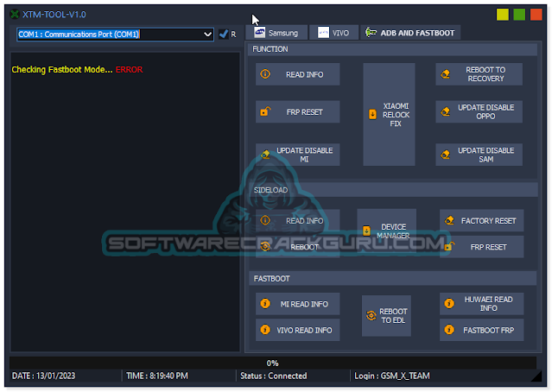This screenshot has width=552, height=392.
Task: Click the FASTBOOT section header
Action: click(392, 279)
